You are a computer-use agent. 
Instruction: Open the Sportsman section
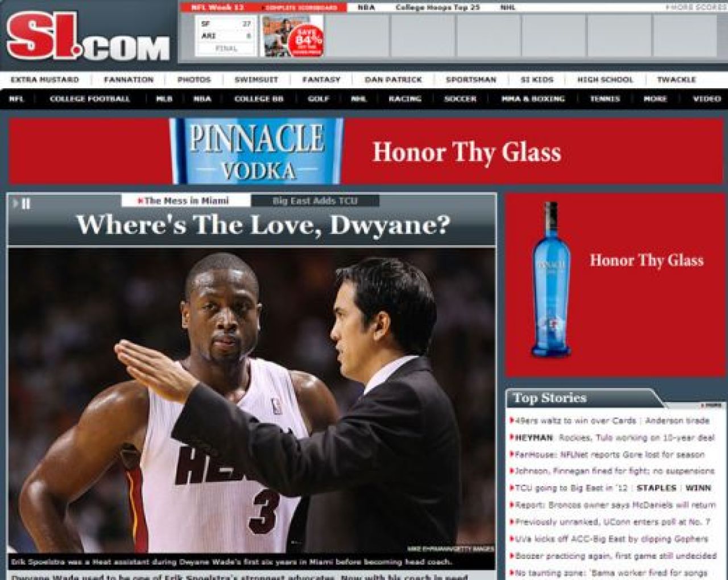click(x=471, y=80)
